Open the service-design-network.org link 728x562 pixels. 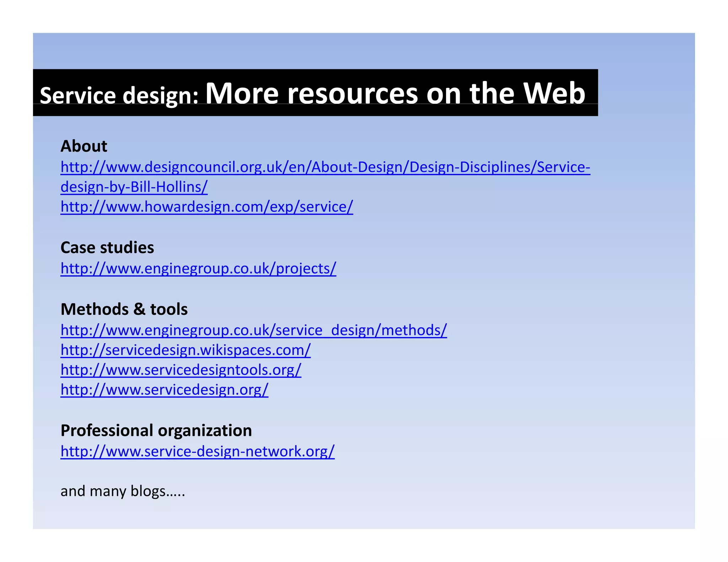198,452
